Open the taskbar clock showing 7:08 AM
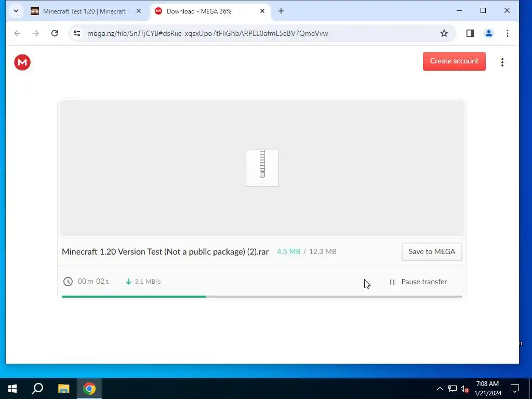The image size is (532, 399). (x=487, y=389)
